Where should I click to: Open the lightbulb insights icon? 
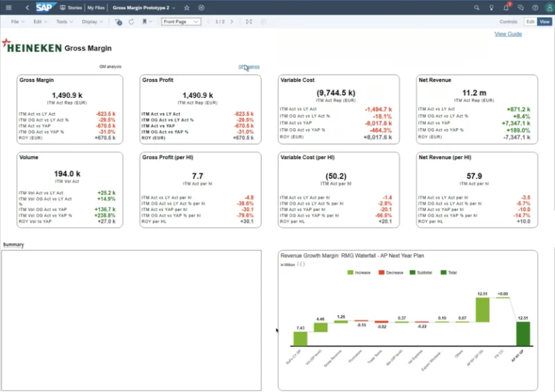(491, 8)
